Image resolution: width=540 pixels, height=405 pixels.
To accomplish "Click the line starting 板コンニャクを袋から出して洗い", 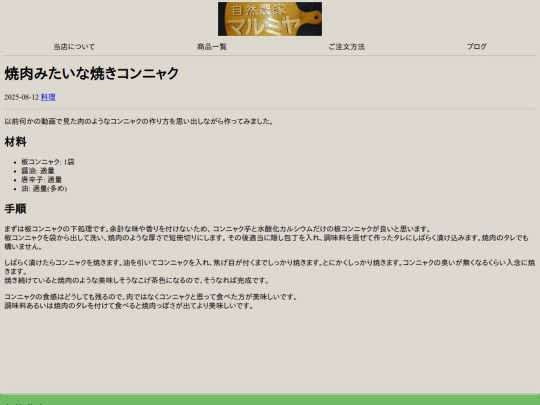I will (266, 242).
